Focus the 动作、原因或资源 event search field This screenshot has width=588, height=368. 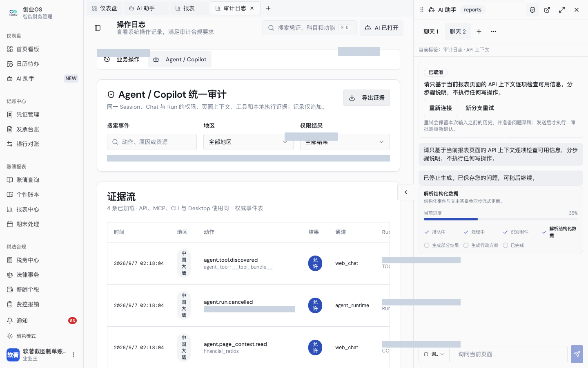(152, 142)
